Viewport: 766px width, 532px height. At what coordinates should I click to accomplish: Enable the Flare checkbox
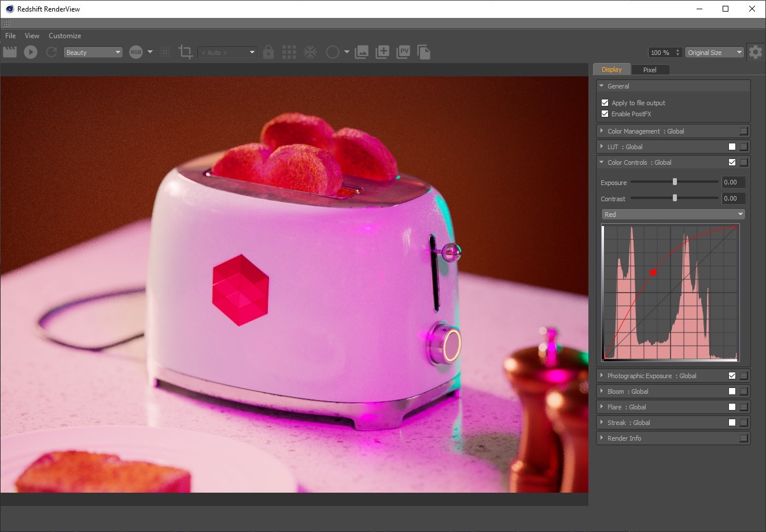(732, 407)
